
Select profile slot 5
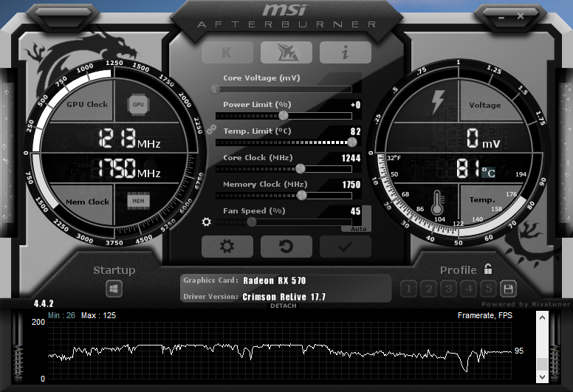(488, 289)
